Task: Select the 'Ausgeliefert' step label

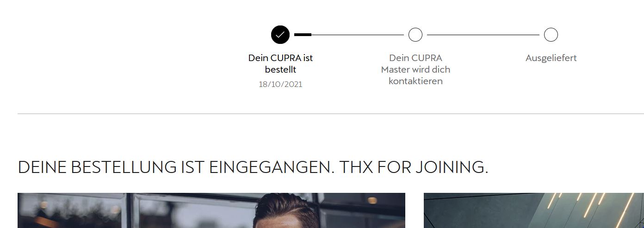Action: [x=551, y=58]
